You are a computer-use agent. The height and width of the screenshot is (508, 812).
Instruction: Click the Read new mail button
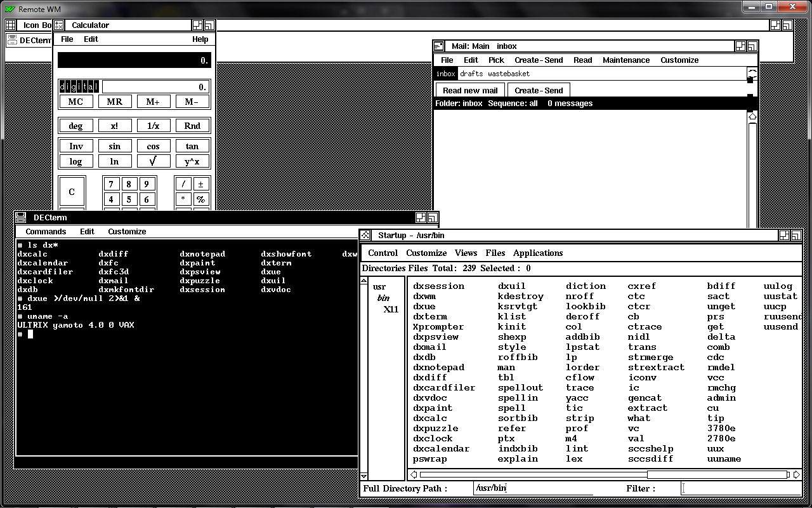click(470, 90)
